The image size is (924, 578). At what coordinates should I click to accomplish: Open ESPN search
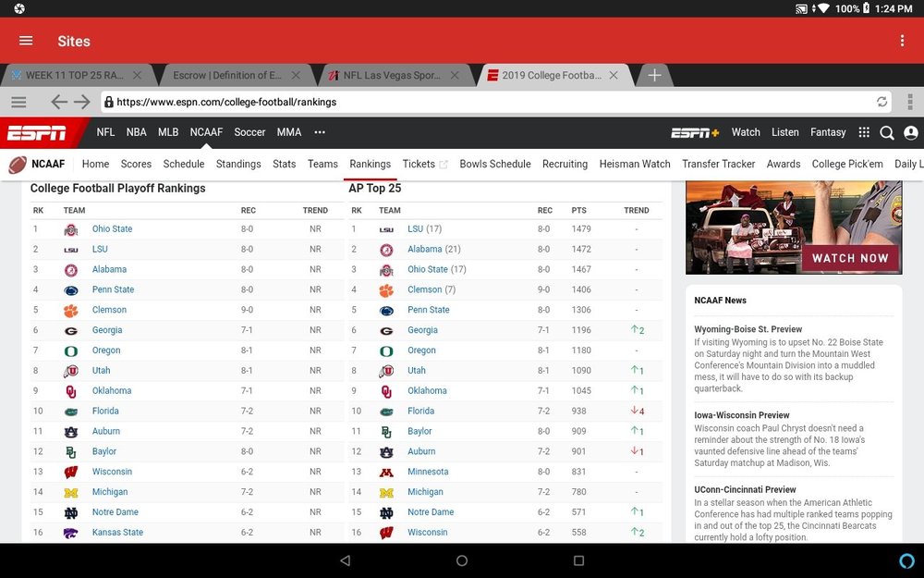tap(887, 132)
